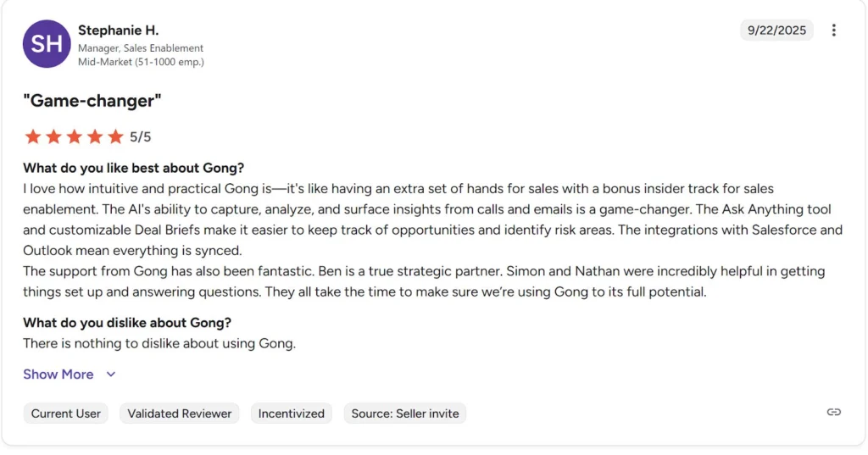868x455 pixels.
Task: Click the SH purple avatar
Action: coord(47,44)
